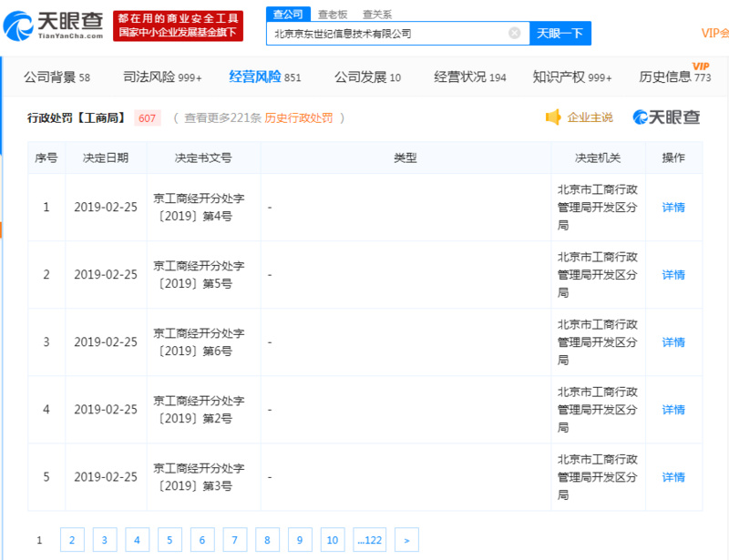Expand the 知识产权 section menu
The image size is (729, 560).
coord(572,77)
